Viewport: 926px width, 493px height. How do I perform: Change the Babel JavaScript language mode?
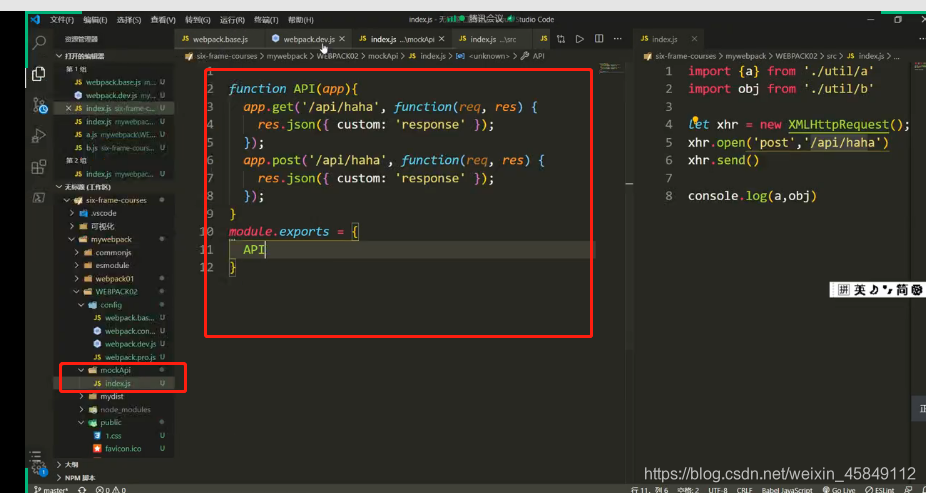786,489
